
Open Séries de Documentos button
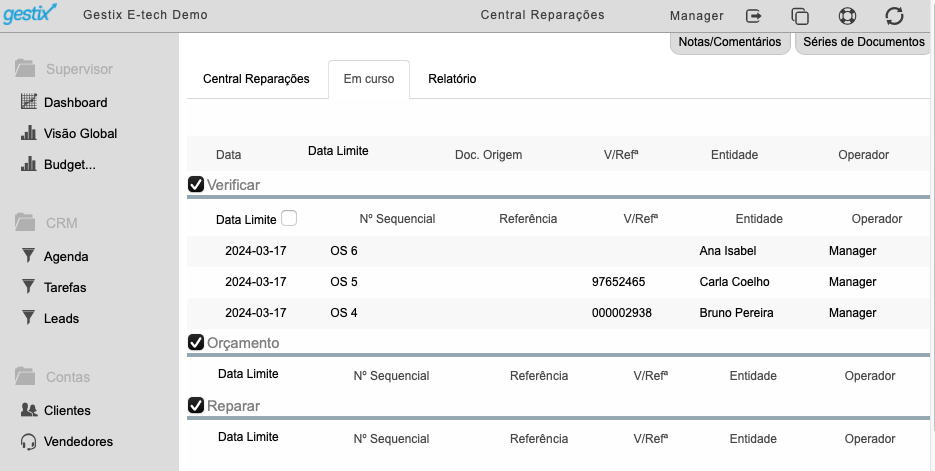coord(863,42)
